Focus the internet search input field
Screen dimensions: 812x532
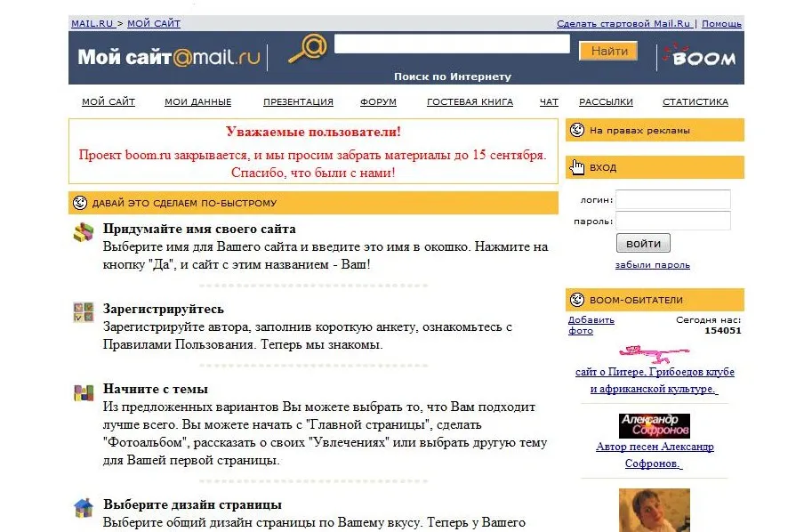tap(452, 44)
